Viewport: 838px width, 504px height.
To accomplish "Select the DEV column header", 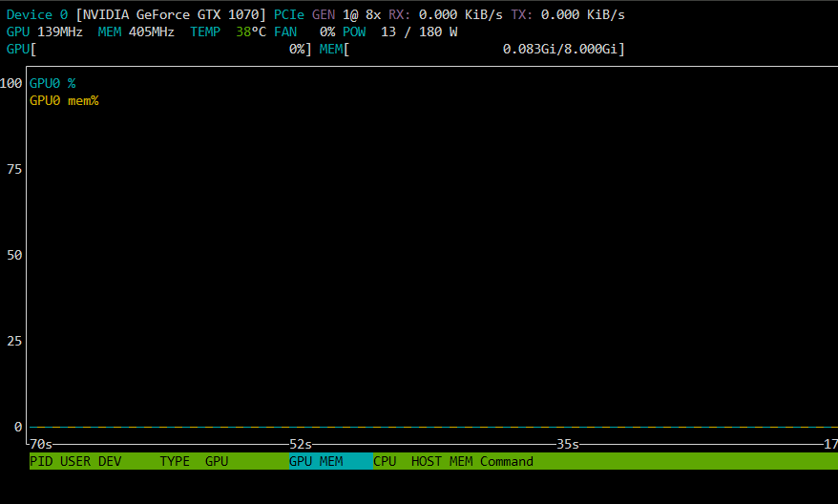I will pyautogui.click(x=110, y=461).
